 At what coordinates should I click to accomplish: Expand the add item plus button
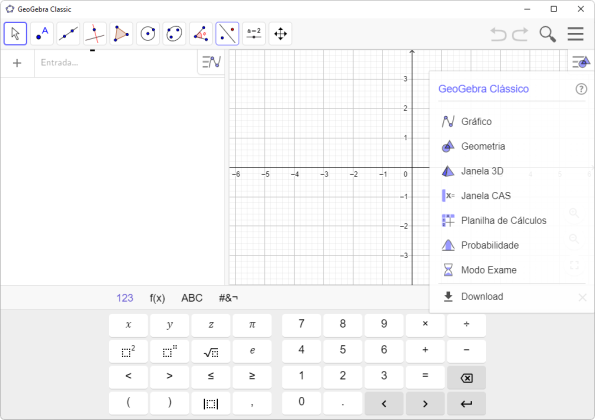coord(17,63)
